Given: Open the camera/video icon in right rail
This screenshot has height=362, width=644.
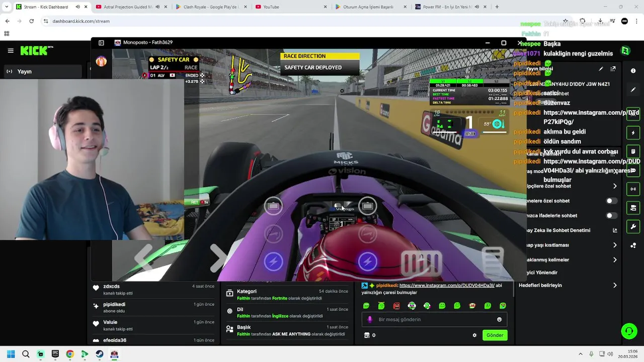Looking at the screenshot, I should [x=633, y=208].
